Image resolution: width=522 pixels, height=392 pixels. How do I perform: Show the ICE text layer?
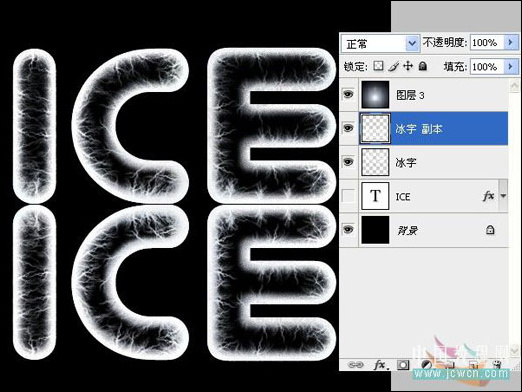point(348,196)
